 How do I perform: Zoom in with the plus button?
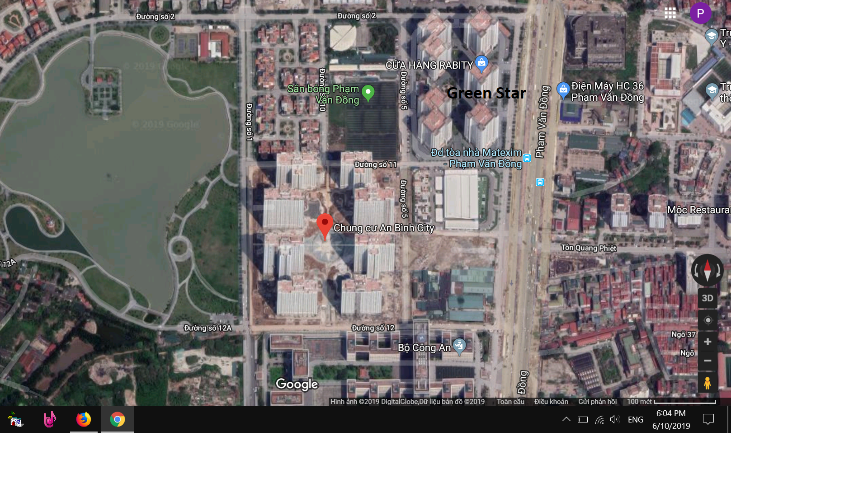[x=708, y=342]
